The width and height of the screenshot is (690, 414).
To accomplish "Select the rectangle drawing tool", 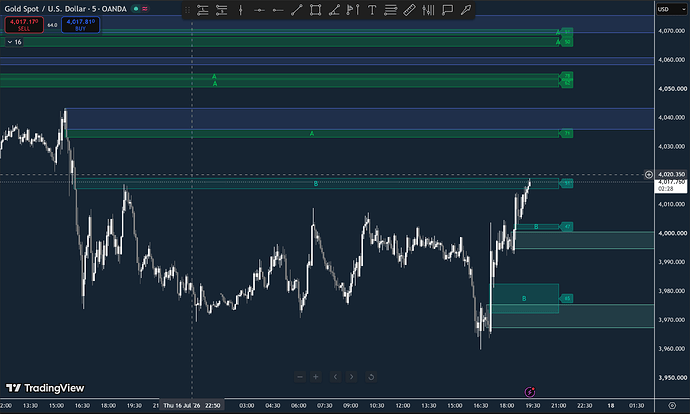I will coord(316,10).
